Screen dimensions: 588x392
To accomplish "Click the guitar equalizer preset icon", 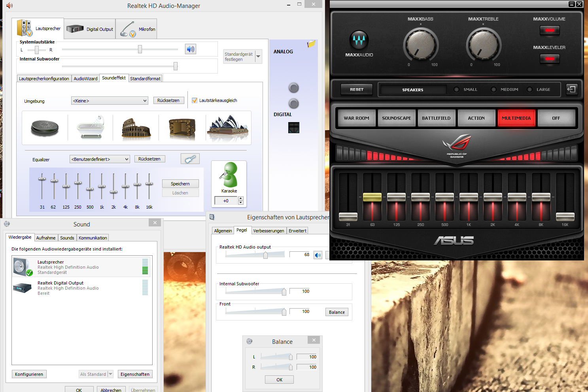I will (x=190, y=159).
